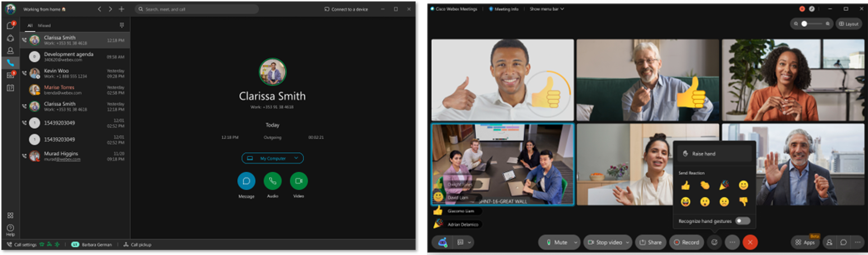The height and width of the screenshot is (255, 868).
Task: Click the Share button
Action: click(651, 242)
